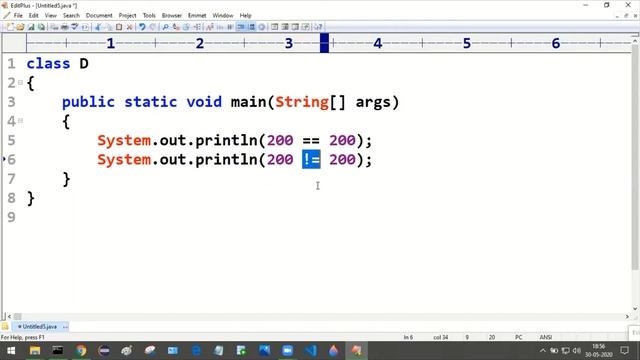This screenshot has width=640, height=360.
Task: Click the 'col 34' status bar entry
Action: pos(440,337)
